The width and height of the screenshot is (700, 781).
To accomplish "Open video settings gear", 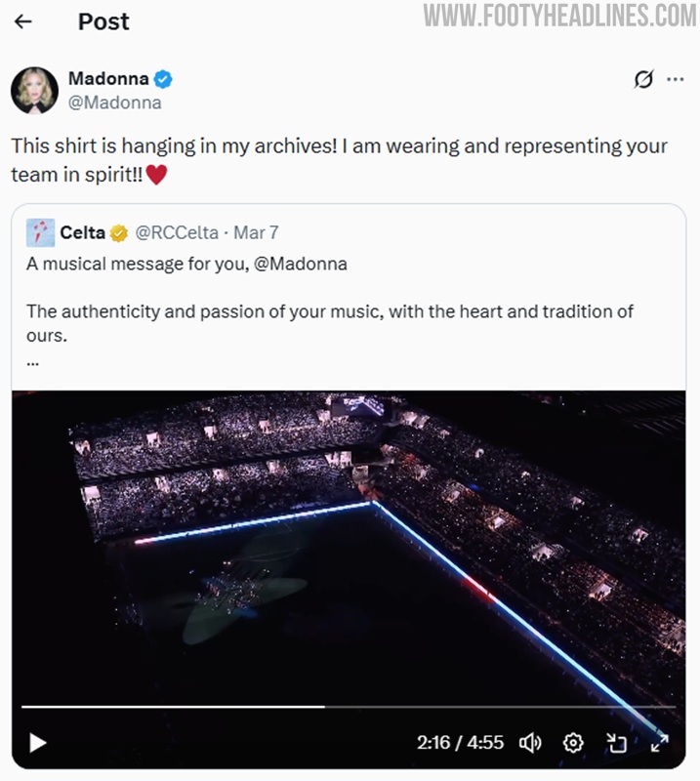I will click(573, 743).
